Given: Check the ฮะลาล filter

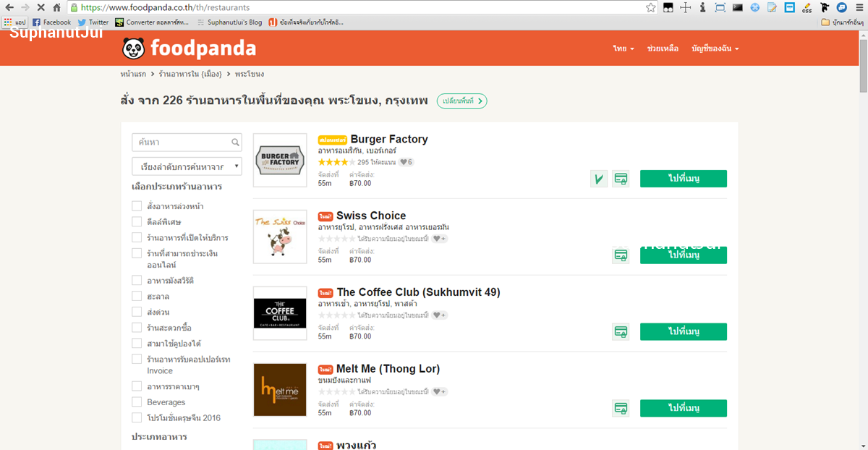Looking at the screenshot, I should (x=137, y=296).
